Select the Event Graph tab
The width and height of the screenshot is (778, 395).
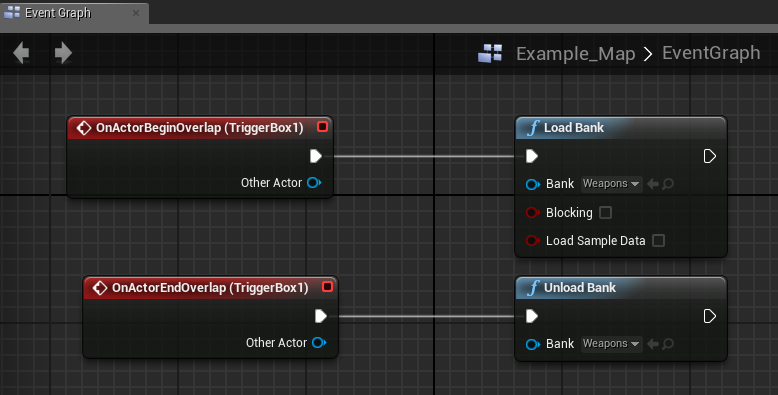pyautogui.click(x=58, y=13)
